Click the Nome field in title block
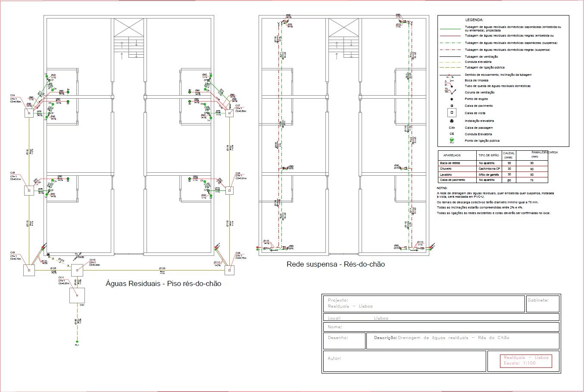 pos(441,327)
